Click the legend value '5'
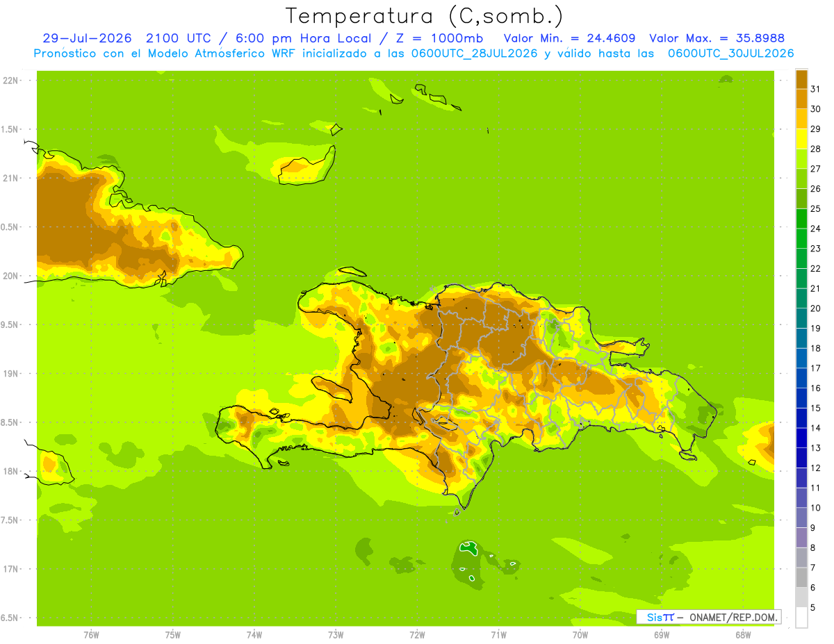This screenshot has width=834, height=644. [812, 608]
